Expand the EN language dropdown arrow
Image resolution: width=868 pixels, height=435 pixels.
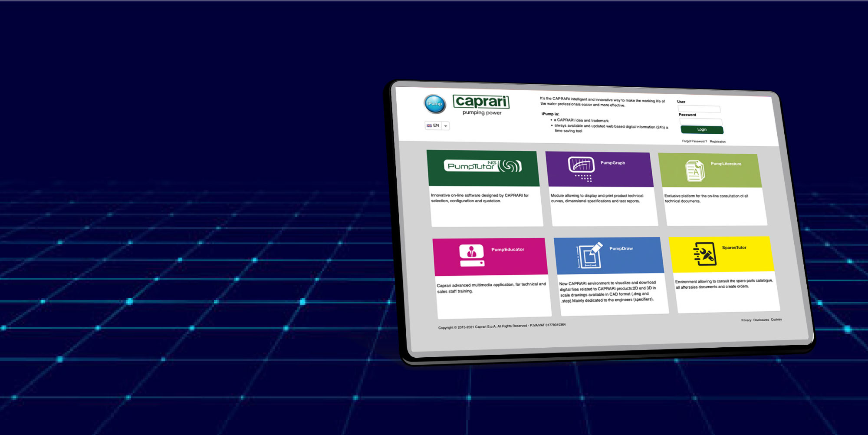446,126
